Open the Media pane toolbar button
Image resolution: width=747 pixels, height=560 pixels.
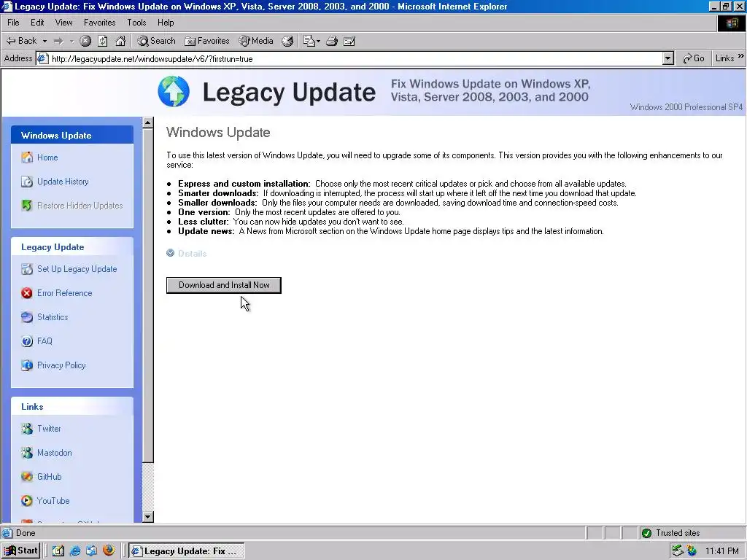(x=256, y=41)
